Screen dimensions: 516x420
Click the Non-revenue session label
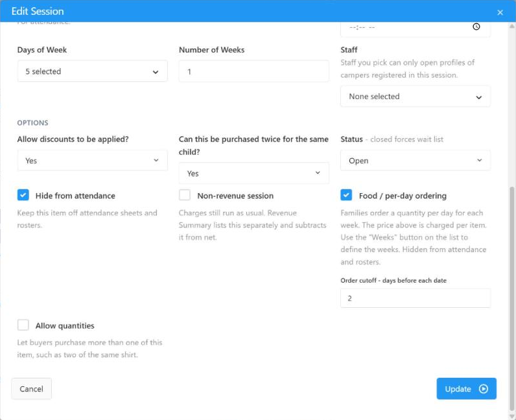tap(235, 196)
